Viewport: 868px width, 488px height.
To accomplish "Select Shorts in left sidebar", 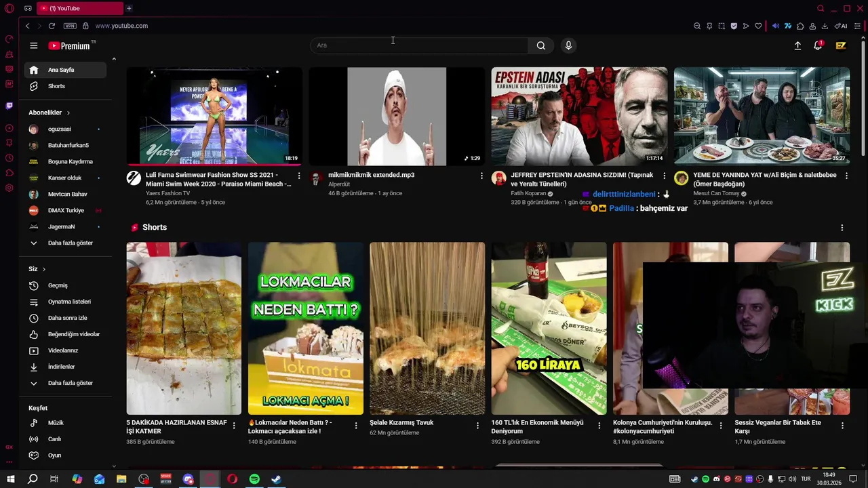I will pos(65,86).
